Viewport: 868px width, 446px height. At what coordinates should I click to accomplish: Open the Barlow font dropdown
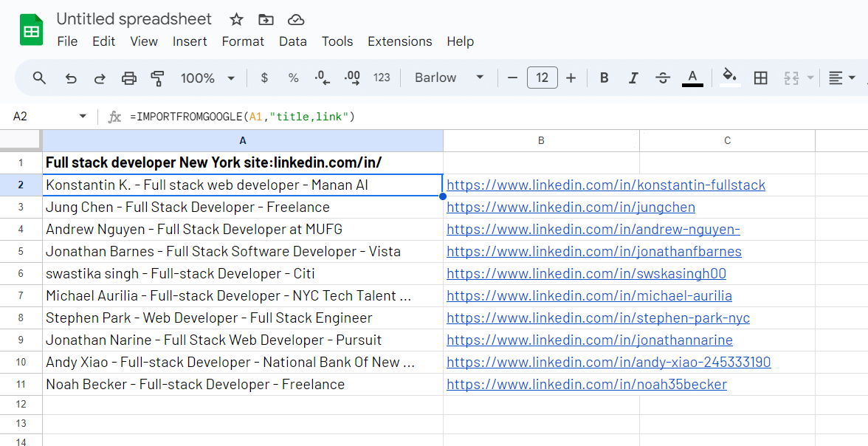pos(449,78)
